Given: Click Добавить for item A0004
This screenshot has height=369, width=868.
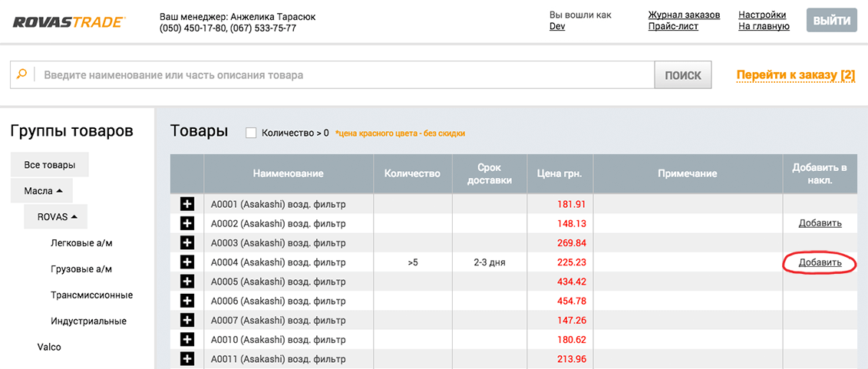Looking at the screenshot, I should (x=820, y=263).
